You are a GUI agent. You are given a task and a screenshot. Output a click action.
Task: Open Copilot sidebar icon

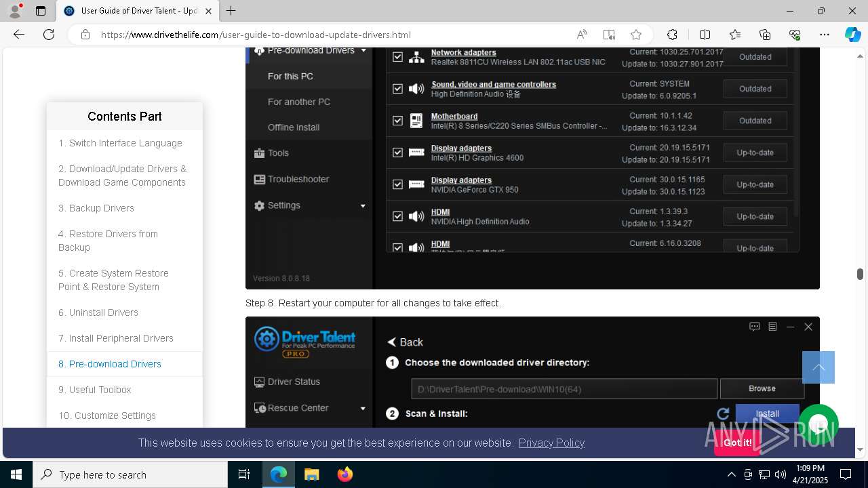click(x=852, y=35)
